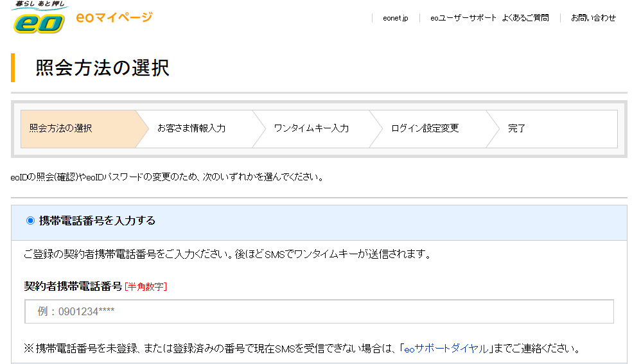Click the orange bar beside the heading
This screenshot has width=632, height=364.
[x=13, y=68]
